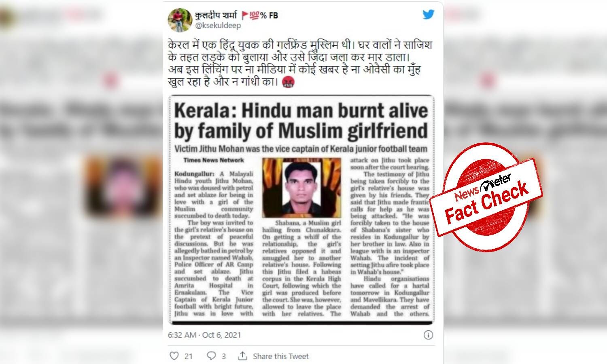Open the @ksekuldeep handle link
This screenshot has height=364, width=607.
pos(218,25)
